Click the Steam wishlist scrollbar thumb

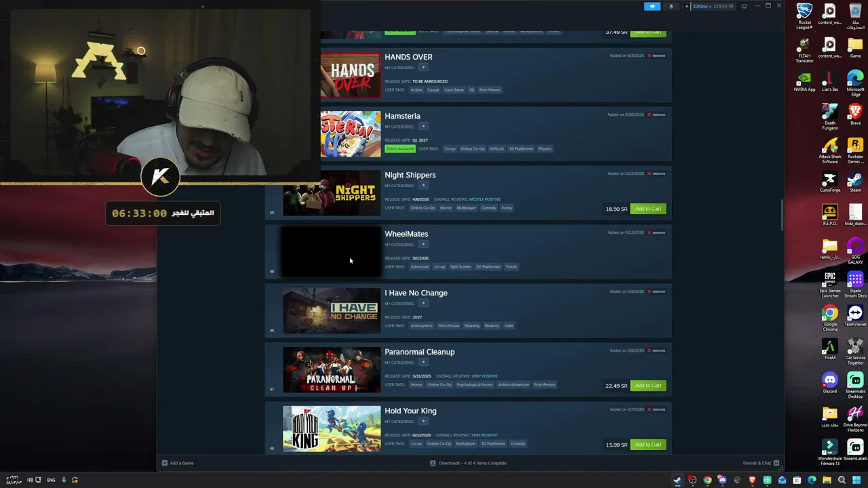(783, 215)
